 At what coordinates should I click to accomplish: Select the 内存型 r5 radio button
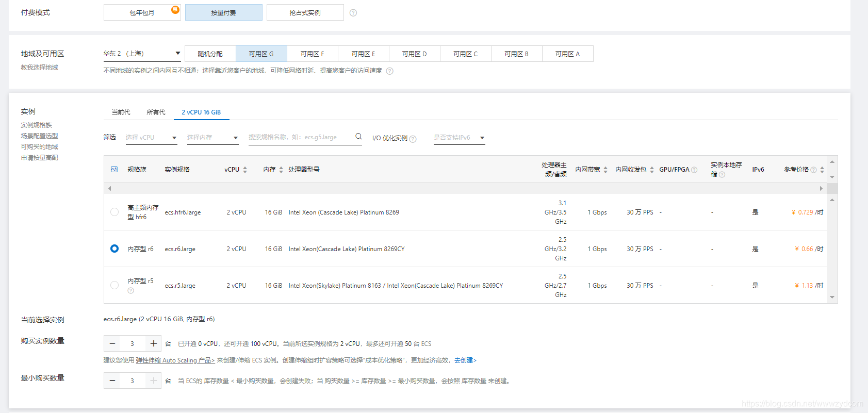pyautogui.click(x=114, y=285)
